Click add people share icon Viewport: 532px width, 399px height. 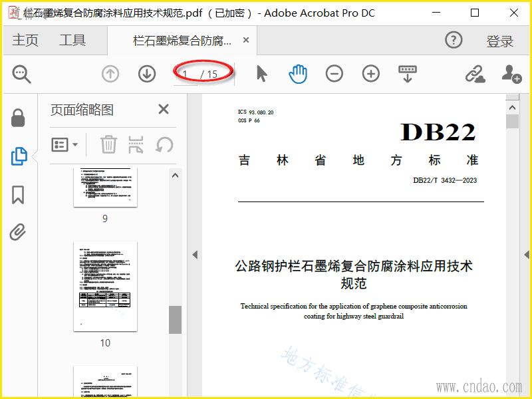(511, 74)
